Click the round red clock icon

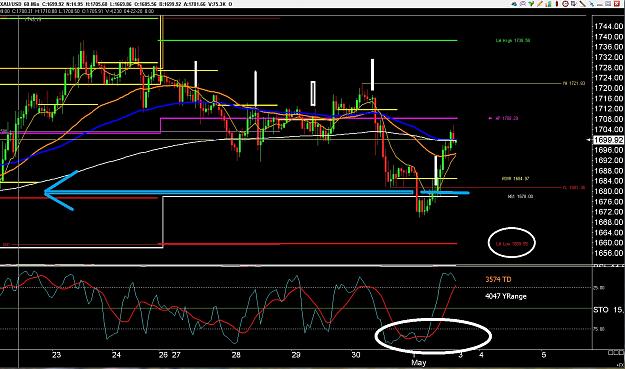coord(565,4)
